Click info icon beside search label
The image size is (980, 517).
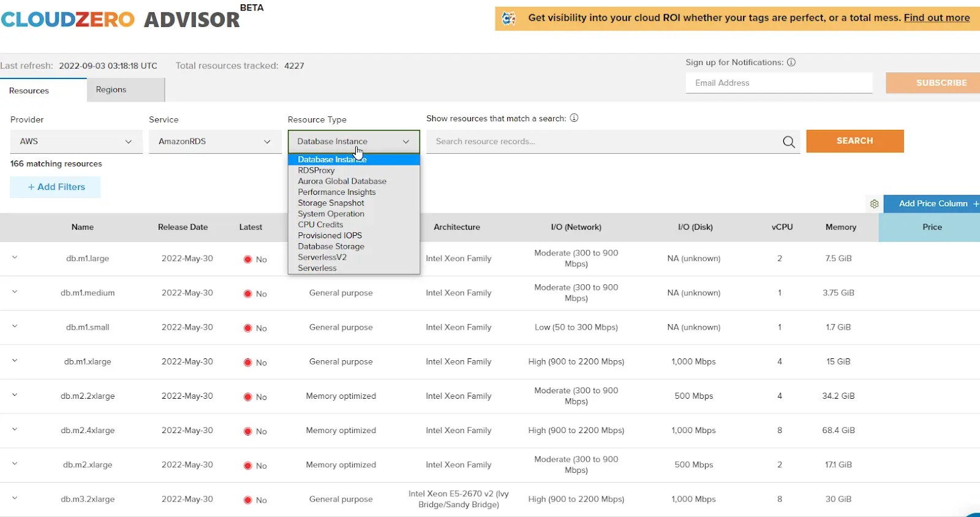(574, 118)
